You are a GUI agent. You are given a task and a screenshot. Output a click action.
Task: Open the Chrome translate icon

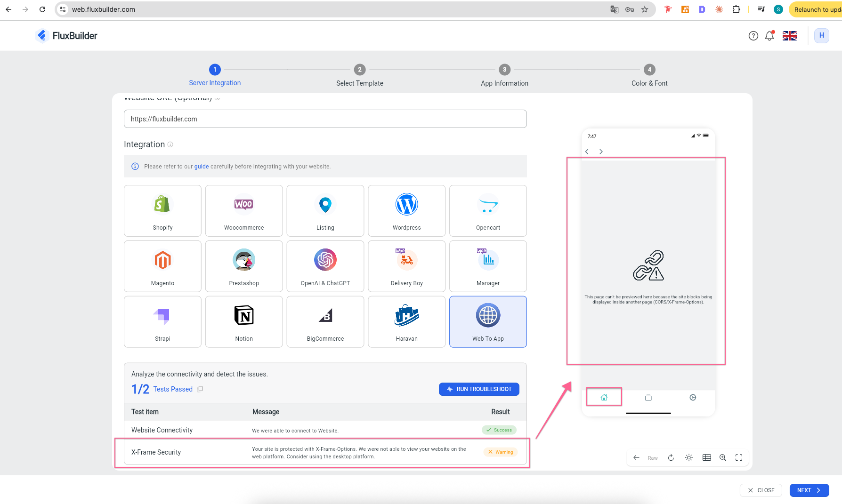click(x=615, y=9)
